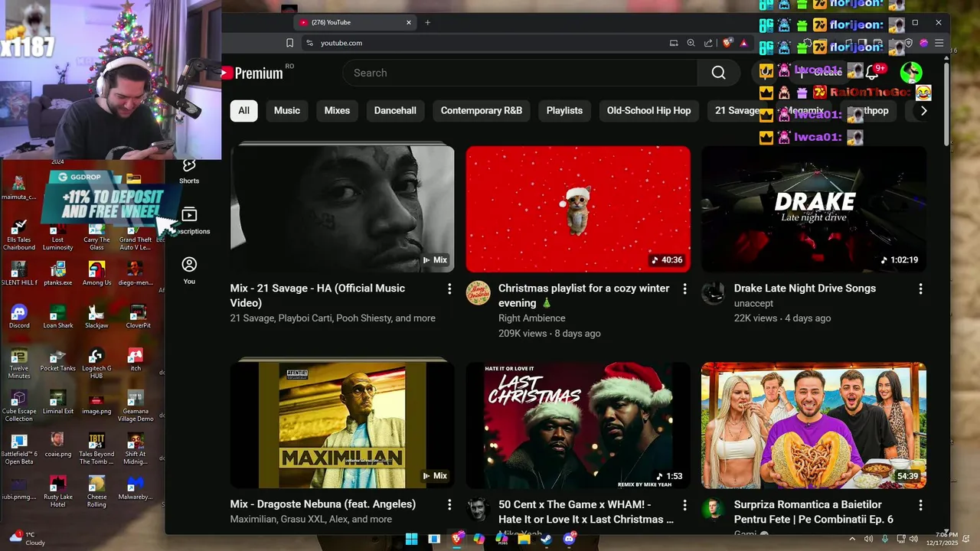The height and width of the screenshot is (551, 980).
Task: Open the Pocket Tanks desktop shortcut
Action: 57,359
